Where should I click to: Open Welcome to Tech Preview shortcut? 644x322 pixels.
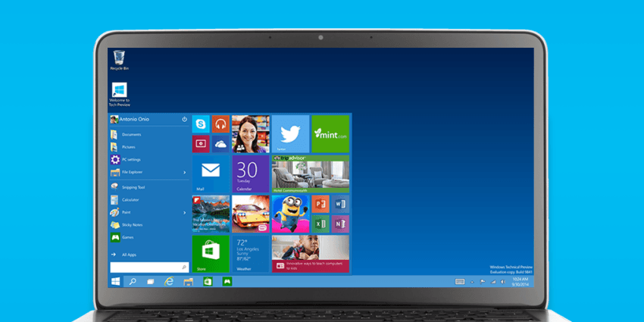click(x=119, y=95)
